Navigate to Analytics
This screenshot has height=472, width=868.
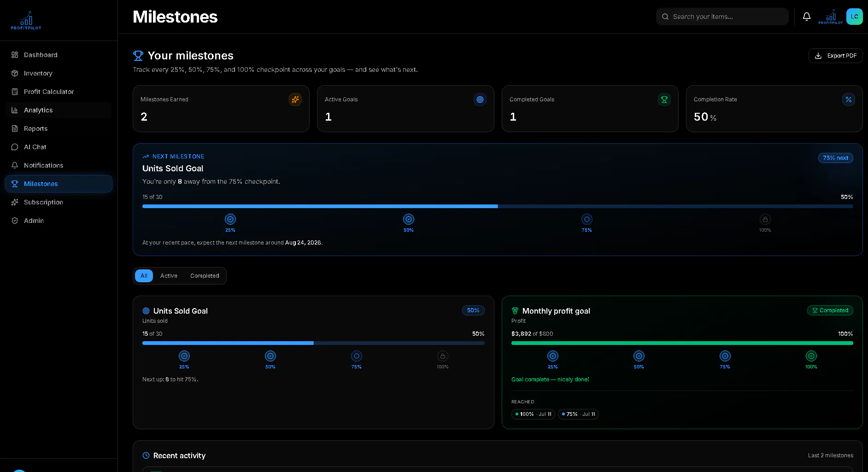point(59,110)
